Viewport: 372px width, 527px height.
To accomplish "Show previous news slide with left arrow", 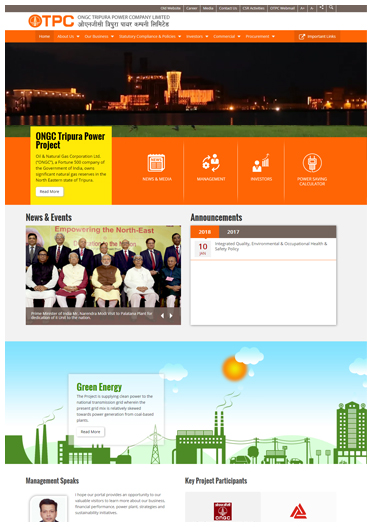I will coord(162,316).
